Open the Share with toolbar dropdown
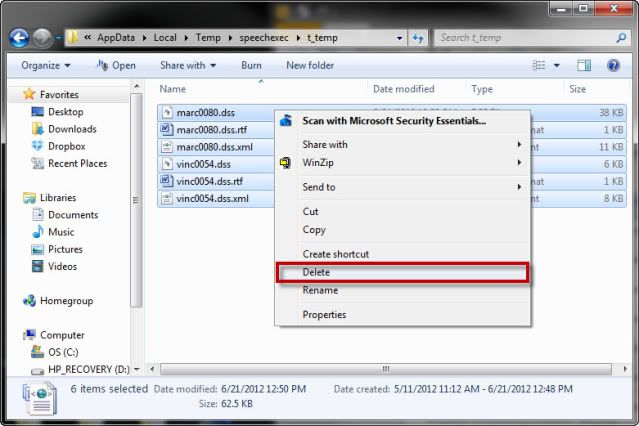Image resolution: width=639 pixels, height=426 pixels. pos(188,66)
